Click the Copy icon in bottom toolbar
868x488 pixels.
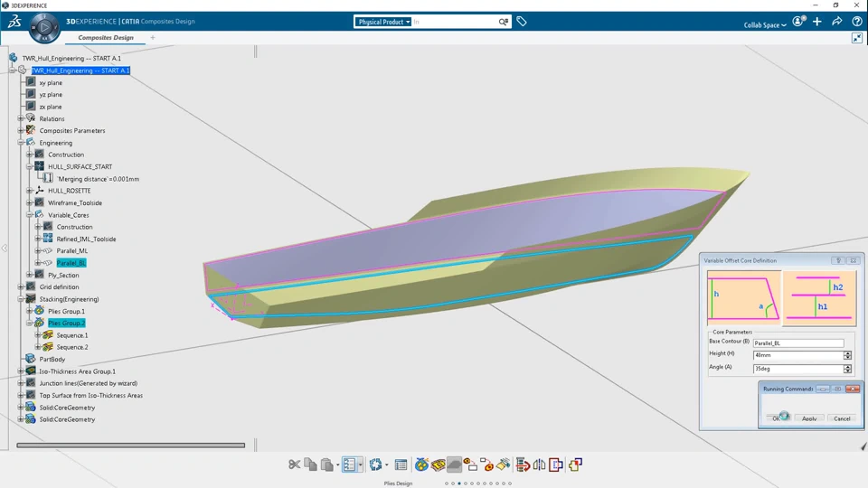point(310,465)
